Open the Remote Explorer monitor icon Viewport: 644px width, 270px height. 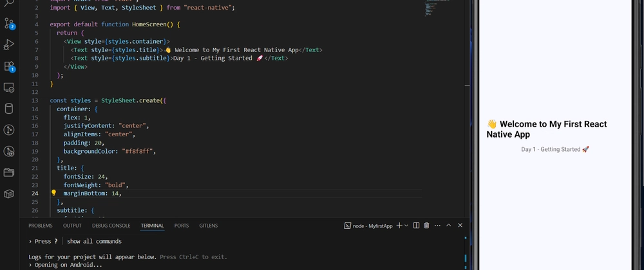8,87
